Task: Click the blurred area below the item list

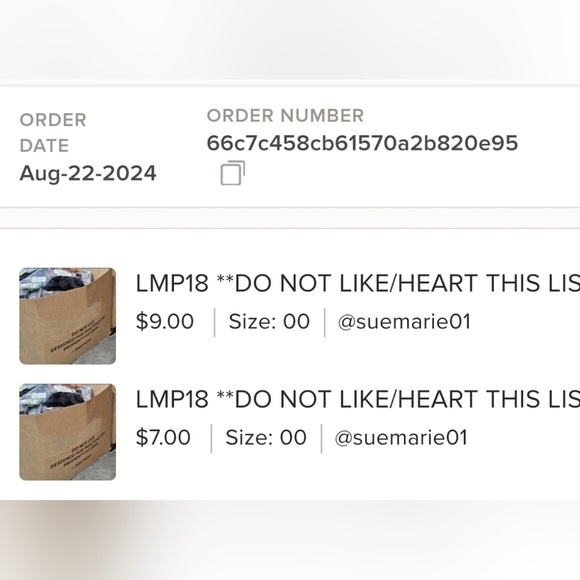Action: (x=290, y=540)
